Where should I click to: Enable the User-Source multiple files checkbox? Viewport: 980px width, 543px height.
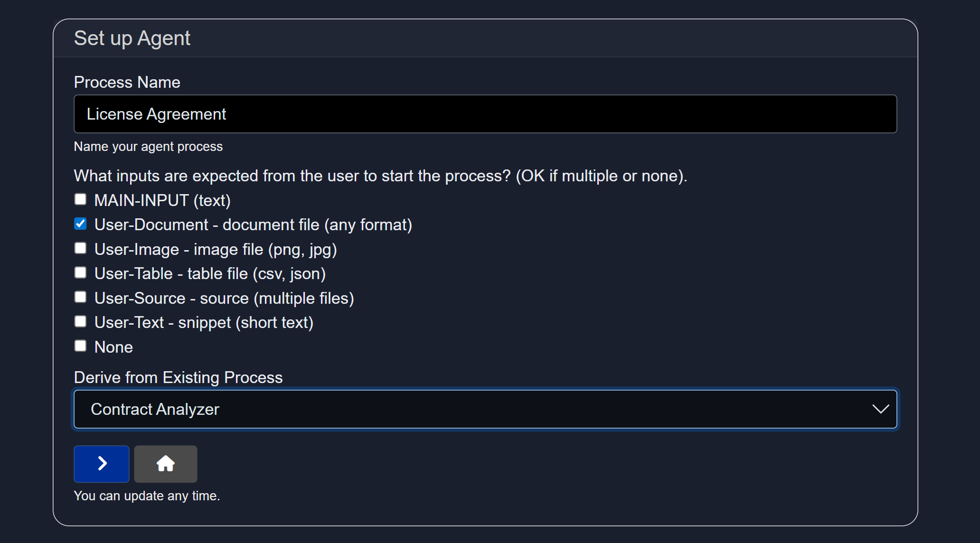pyautogui.click(x=81, y=298)
